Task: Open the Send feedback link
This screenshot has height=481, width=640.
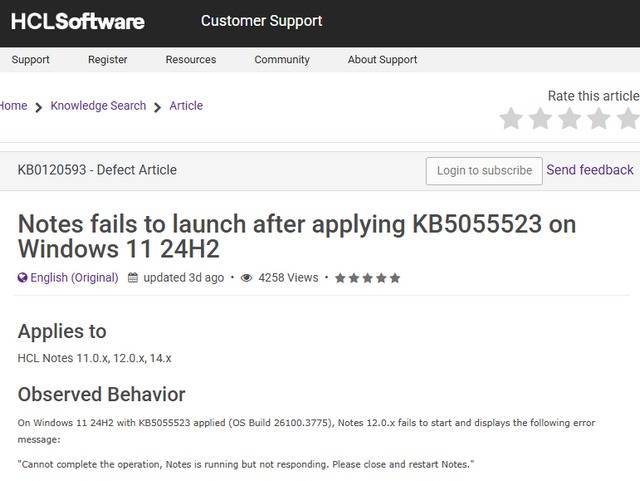Action: click(590, 170)
